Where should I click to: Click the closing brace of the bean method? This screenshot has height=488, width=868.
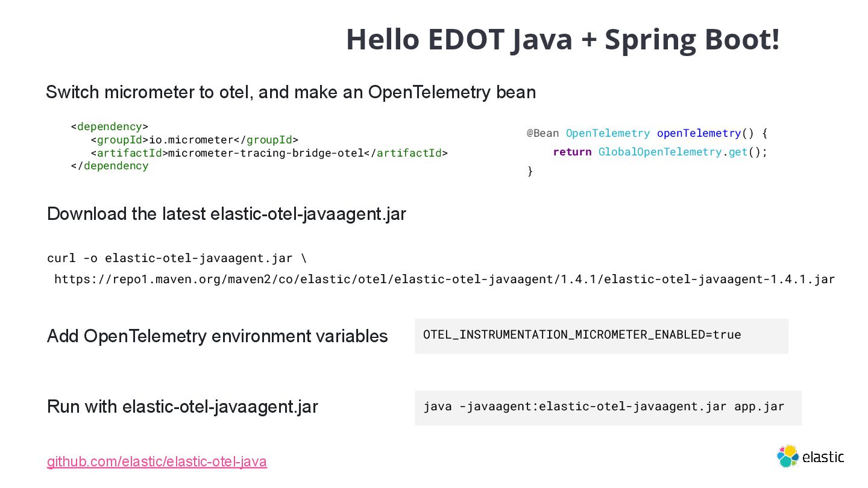point(530,172)
